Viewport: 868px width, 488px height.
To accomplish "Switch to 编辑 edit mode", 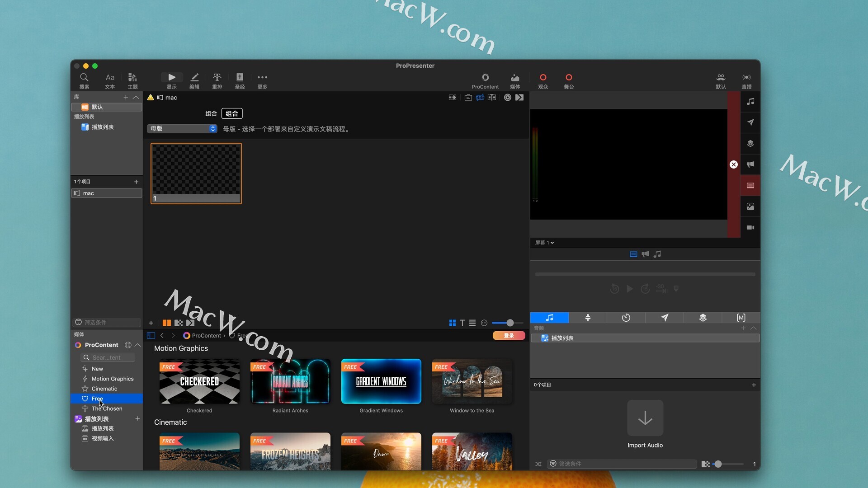I will [194, 81].
